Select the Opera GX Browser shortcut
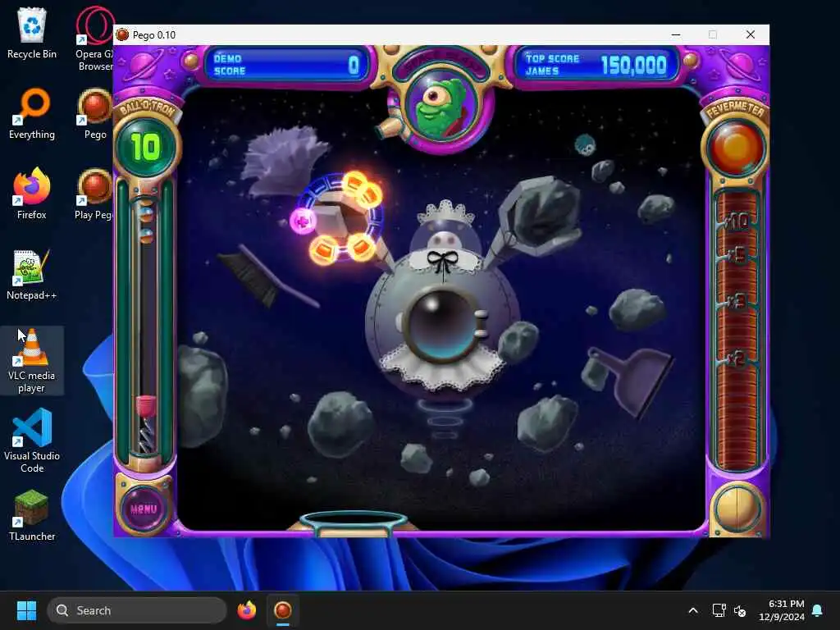 click(x=94, y=39)
